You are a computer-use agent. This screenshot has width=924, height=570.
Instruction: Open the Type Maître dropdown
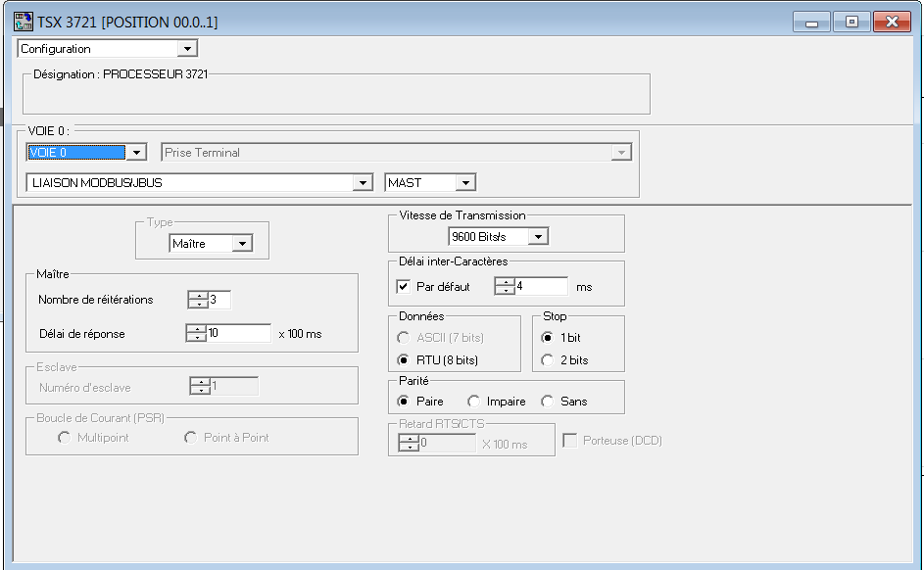tap(242, 244)
